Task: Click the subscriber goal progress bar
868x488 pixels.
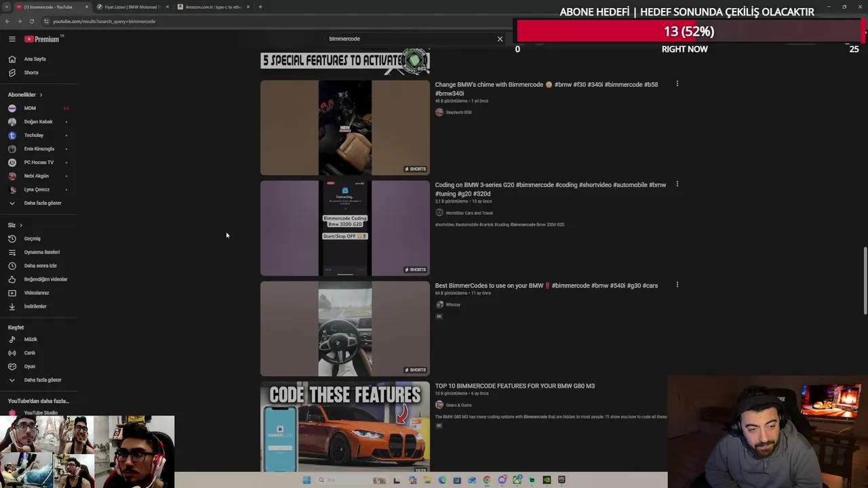Action: tap(688, 31)
